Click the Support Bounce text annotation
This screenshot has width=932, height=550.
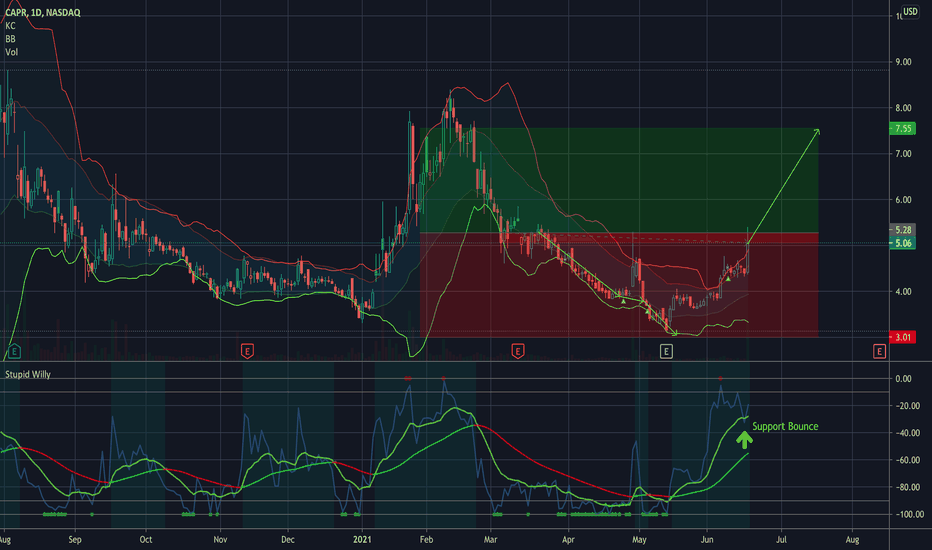coord(785,426)
